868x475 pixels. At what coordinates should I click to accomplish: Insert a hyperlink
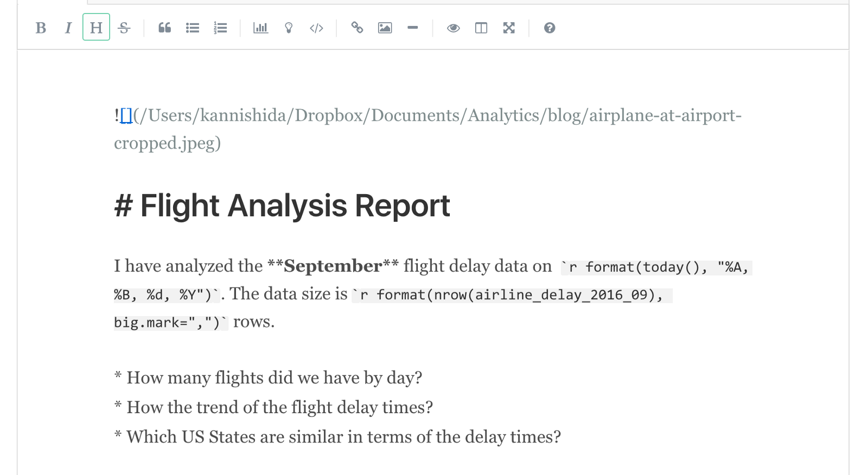(x=356, y=28)
